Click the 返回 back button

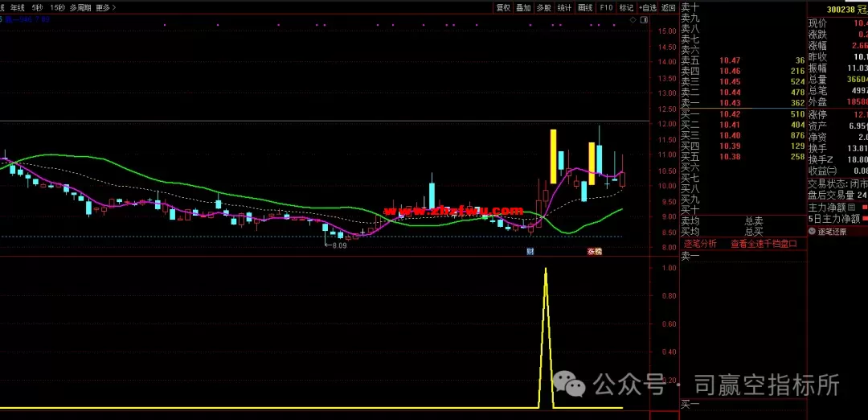pos(668,8)
